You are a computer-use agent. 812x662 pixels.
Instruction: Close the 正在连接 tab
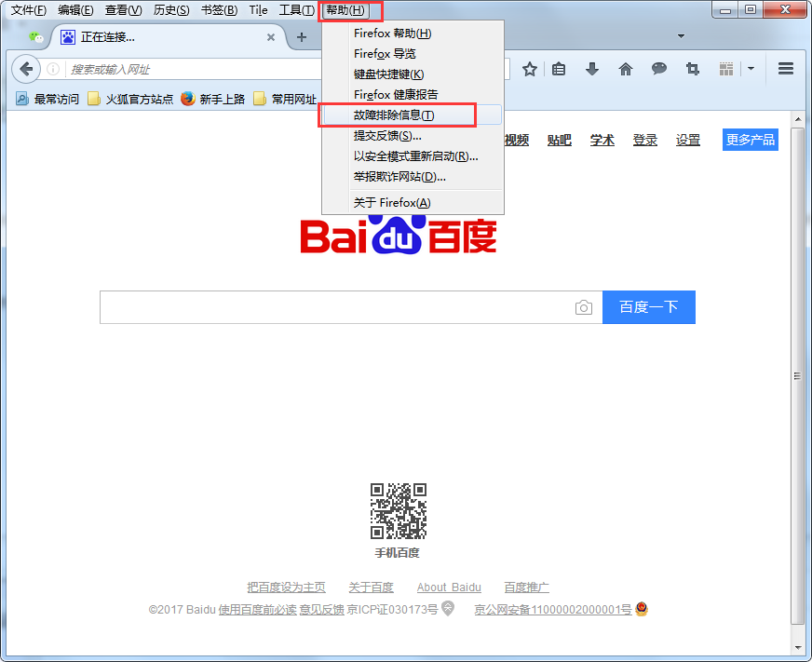[x=270, y=38]
